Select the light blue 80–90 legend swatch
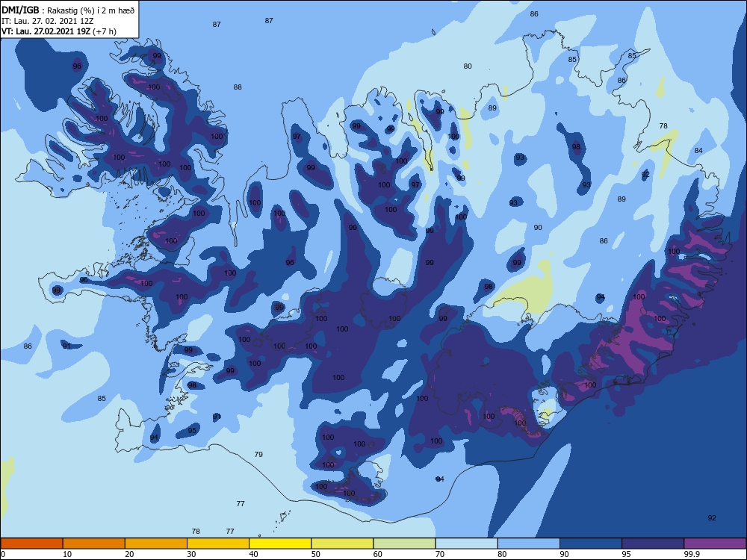Viewport: 747px width, 560px height. (529, 544)
